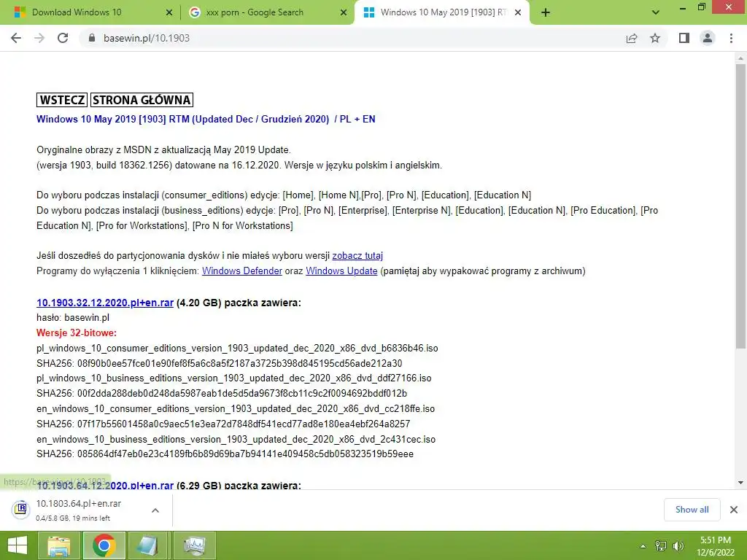Expand the download item options chevron
Screen dimensions: 747x560
155,510
